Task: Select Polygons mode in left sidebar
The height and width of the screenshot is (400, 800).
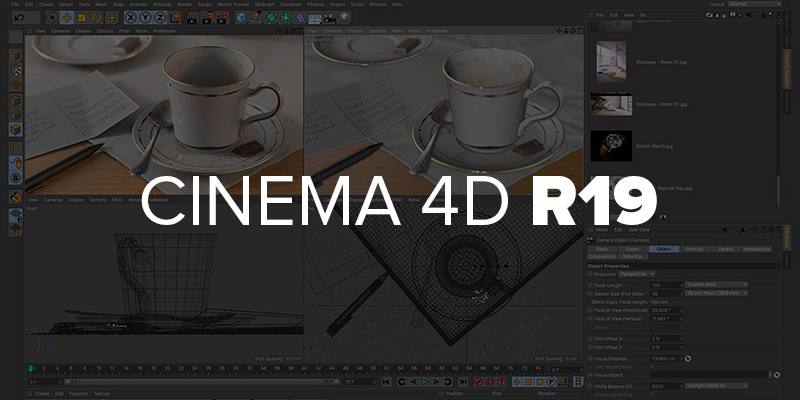Action: point(16,130)
